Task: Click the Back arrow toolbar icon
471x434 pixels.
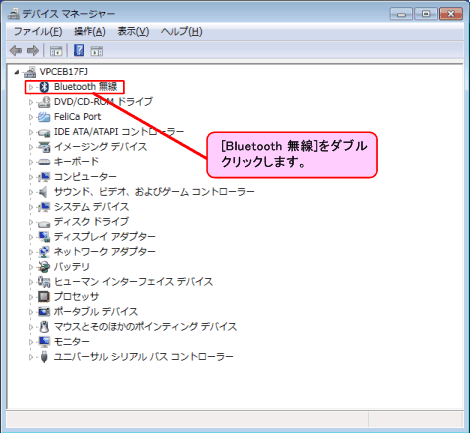Action: pyautogui.click(x=16, y=51)
